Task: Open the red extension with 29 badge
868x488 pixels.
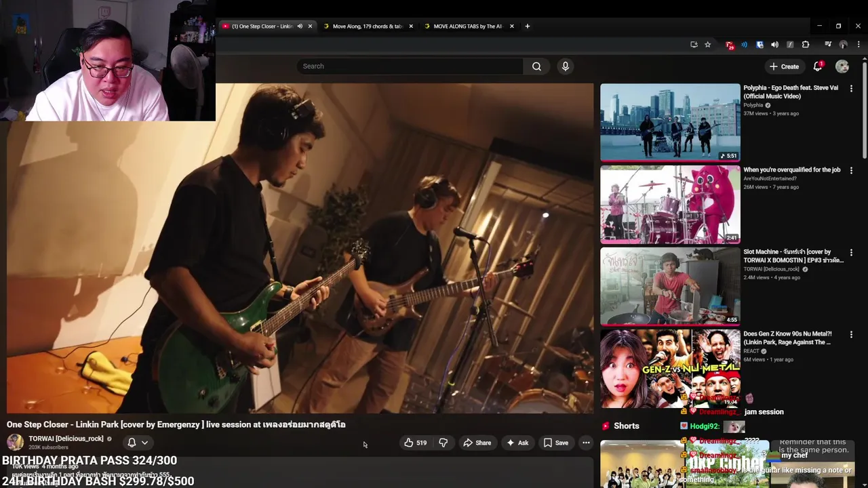Action: pyautogui.click(x=730, y=45)
